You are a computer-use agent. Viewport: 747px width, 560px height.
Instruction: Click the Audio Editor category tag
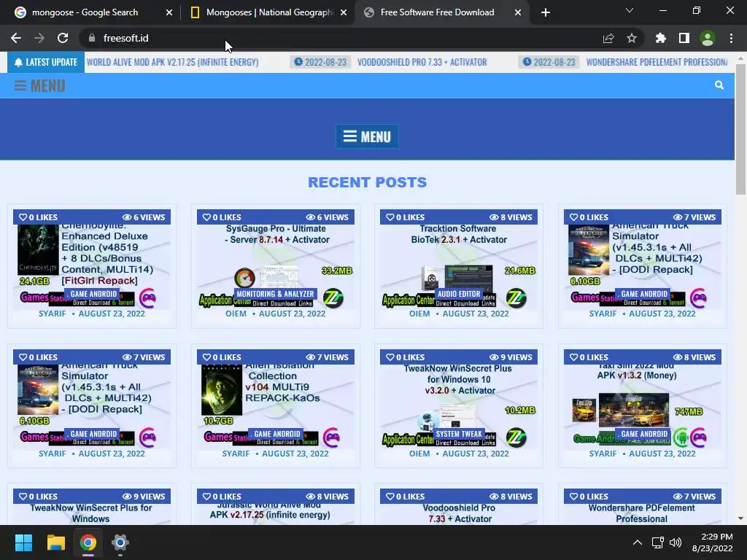click(x=460, y=294)
